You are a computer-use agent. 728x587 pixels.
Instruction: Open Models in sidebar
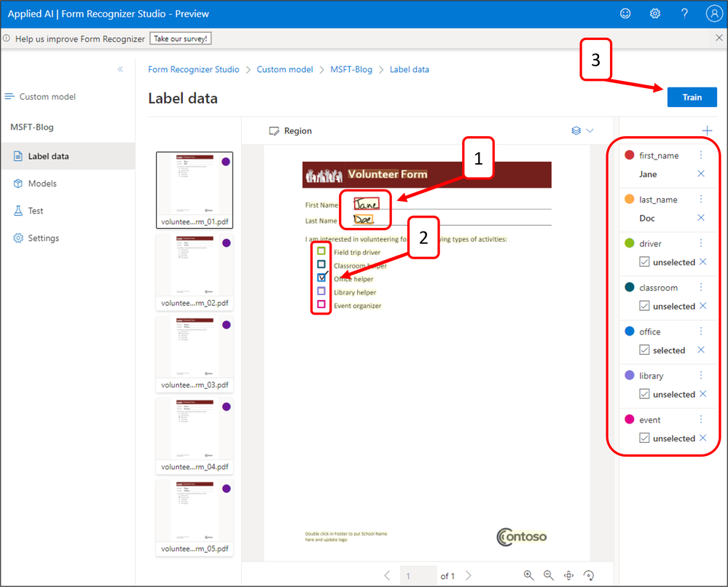coord(68,184)
